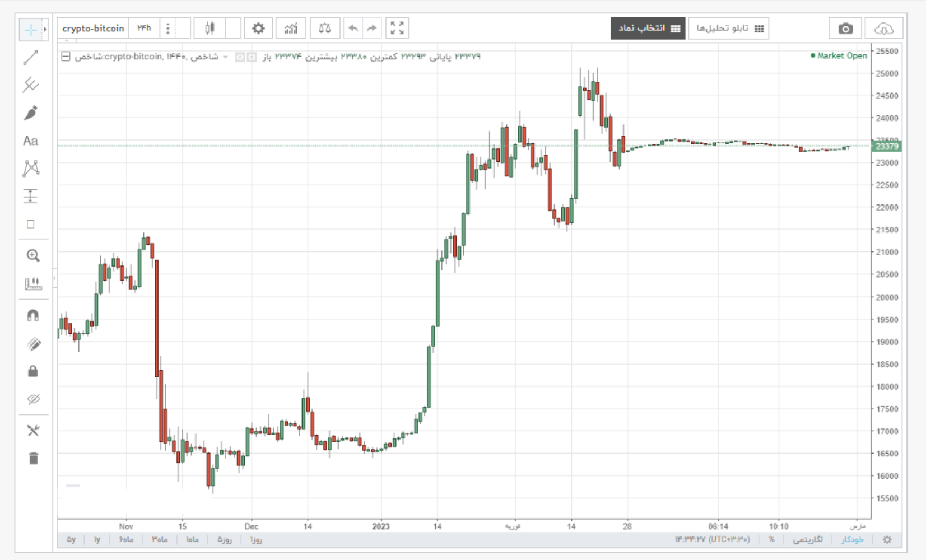Image resolution: width=926 pixels, height=560 pixels.
Task: Open the indicators list
Action: coord(291,28)
